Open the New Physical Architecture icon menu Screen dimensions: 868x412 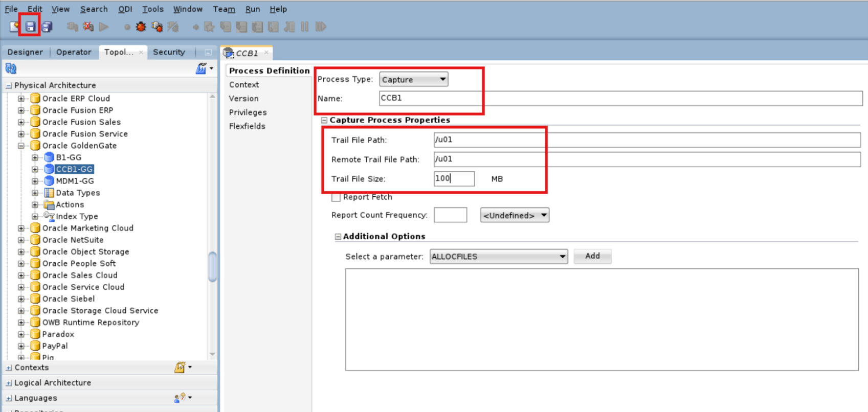(x=204, y=68)
